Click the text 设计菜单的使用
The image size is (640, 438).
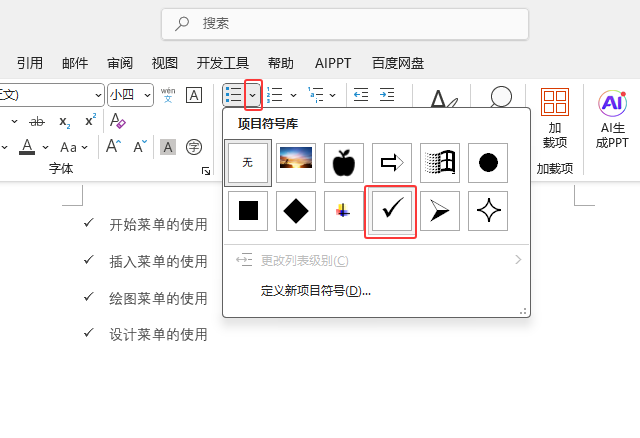pyautogui.click(x=158, y=335)
